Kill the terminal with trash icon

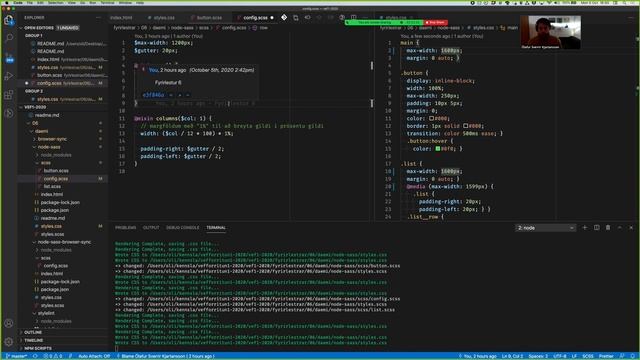pyautogui.click(x=608, y=227)
